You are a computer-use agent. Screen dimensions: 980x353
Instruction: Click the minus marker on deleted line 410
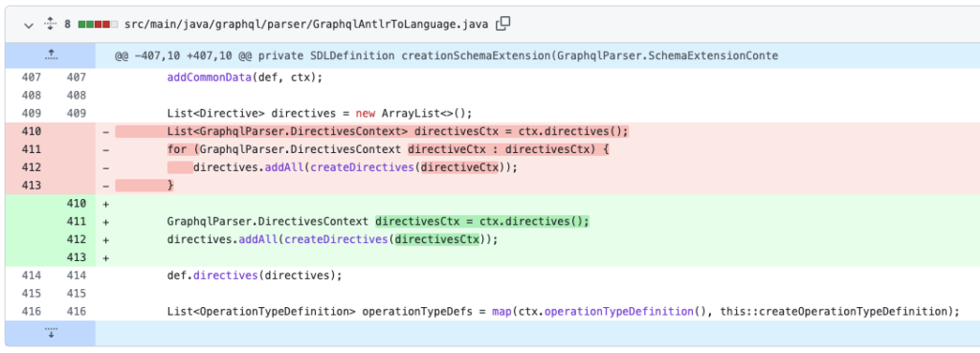coord(105,131)
